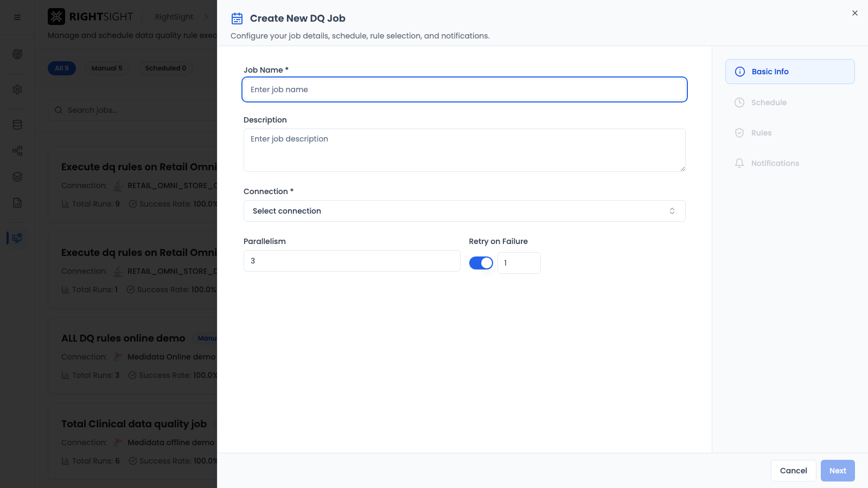The image size is (868, 488).
Task: Open the settings gear in sidebar
Action: 17,89
